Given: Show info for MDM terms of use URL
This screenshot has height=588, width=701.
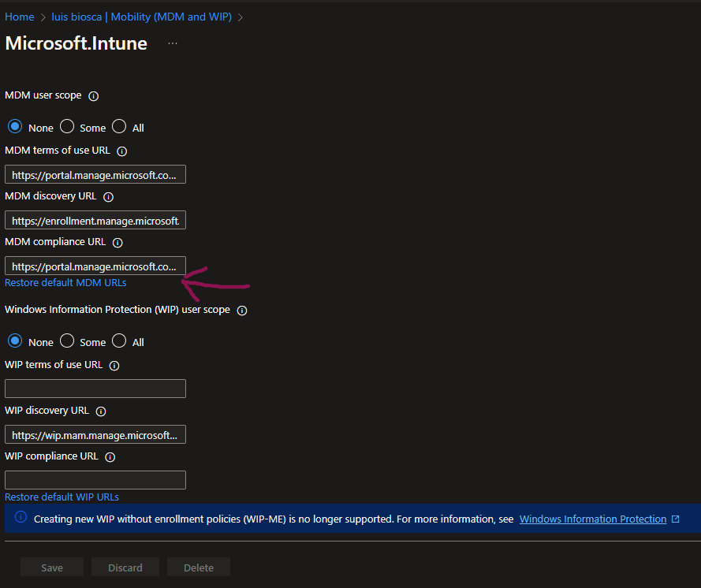Looking at the screenshot, I should coord(121,151).
